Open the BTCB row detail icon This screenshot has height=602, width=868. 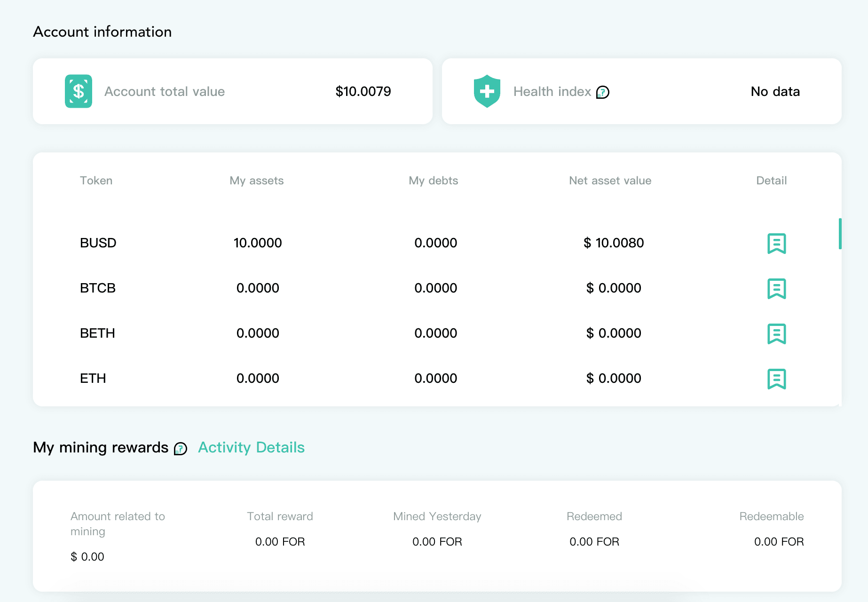(x=776, y=288)
